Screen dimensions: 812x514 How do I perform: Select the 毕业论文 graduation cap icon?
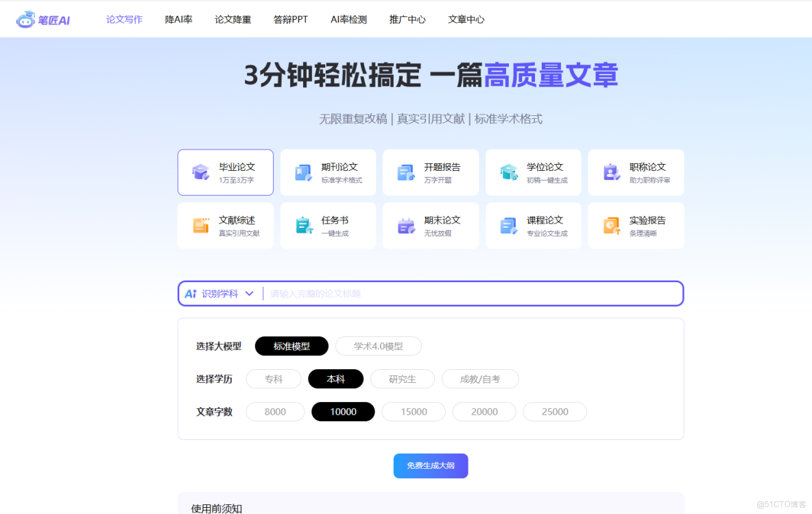tap(200, 172)
